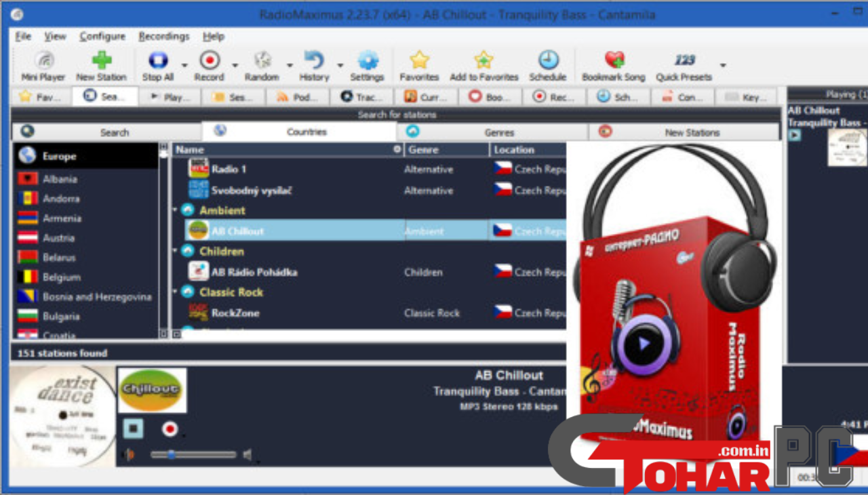Switch to the Con... panel tab
This screenshot has width=868, height=495.
[682, 97]
